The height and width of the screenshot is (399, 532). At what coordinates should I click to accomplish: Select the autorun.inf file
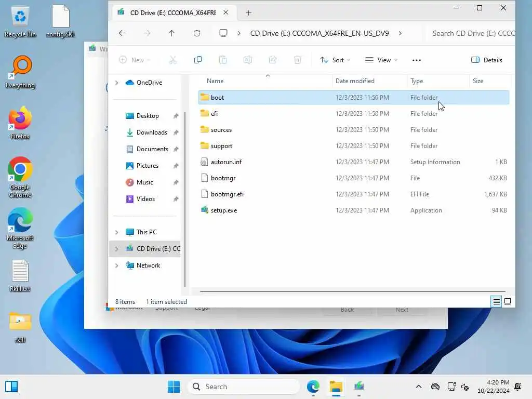tap(353, 162)
